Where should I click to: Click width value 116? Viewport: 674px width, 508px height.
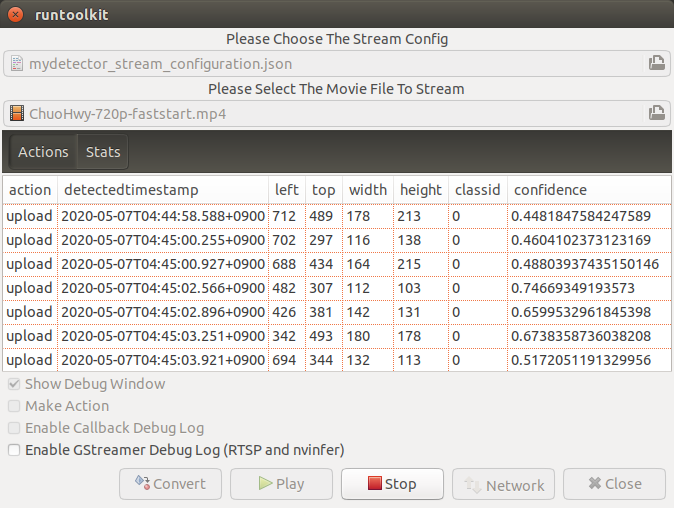click(x=358, y=240)
